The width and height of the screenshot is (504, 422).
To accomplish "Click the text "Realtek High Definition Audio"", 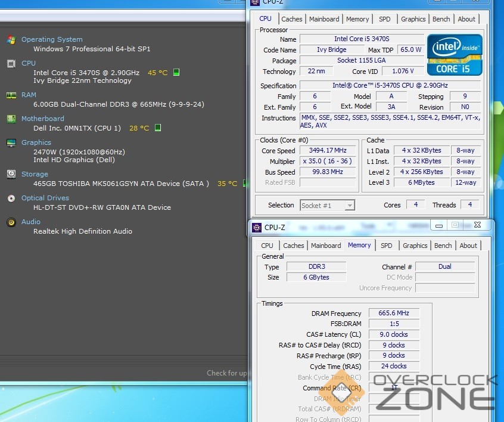I will [83, 231].
